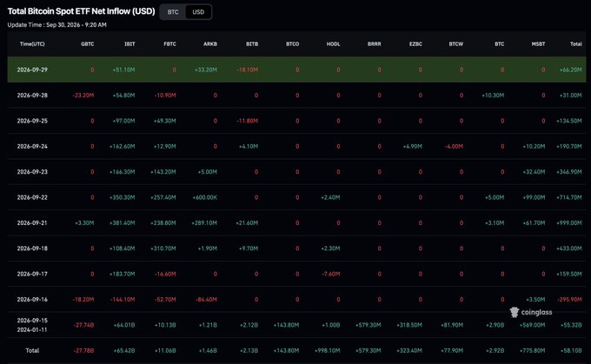Click the HODL column header
The image size is (591, 364).
coord(333,44)
